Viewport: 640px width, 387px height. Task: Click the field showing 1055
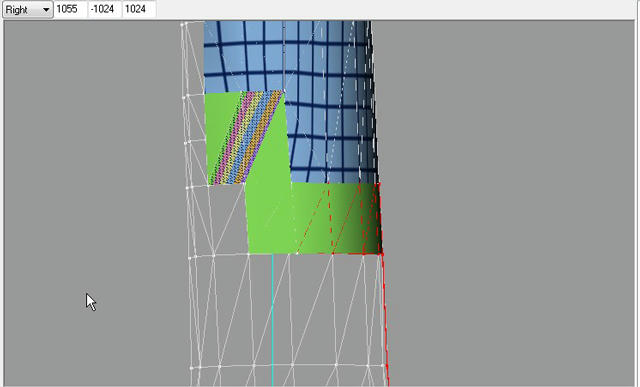[71, 9]
